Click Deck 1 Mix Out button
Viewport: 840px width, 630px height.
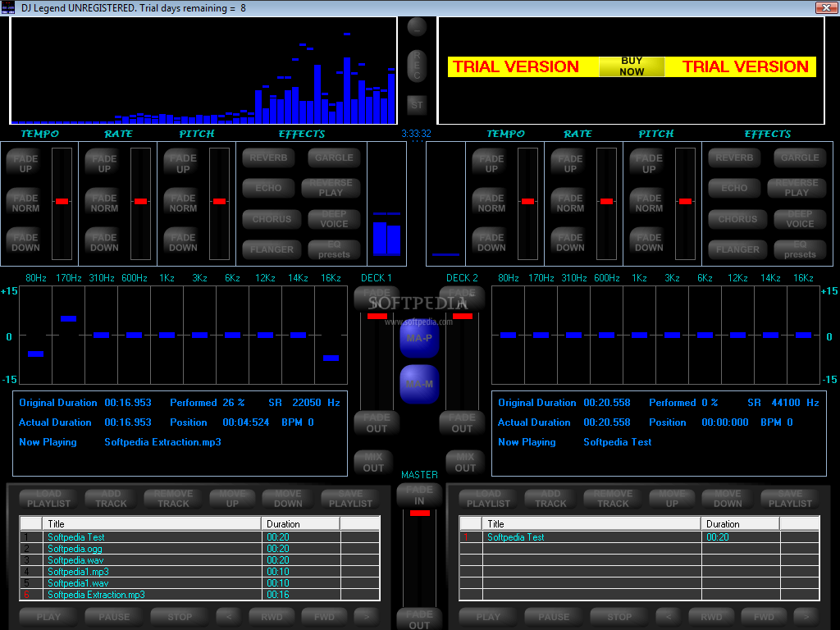point(373,463)
